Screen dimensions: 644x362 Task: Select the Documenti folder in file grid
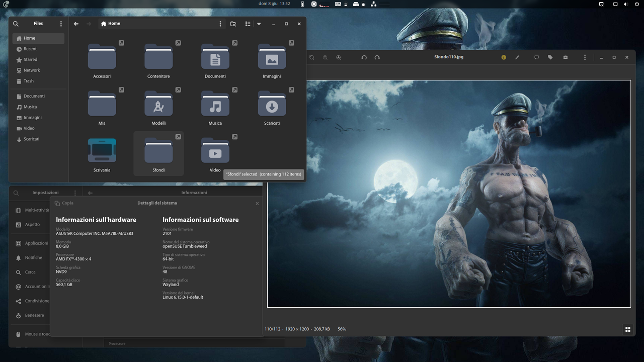click(215, 56)
